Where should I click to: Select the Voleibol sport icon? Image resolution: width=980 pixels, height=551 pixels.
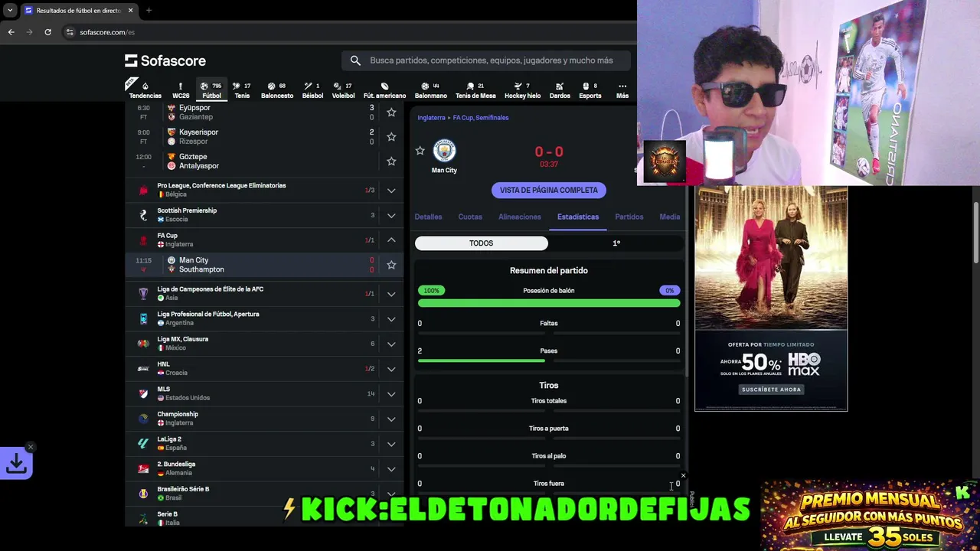(343, 90)
